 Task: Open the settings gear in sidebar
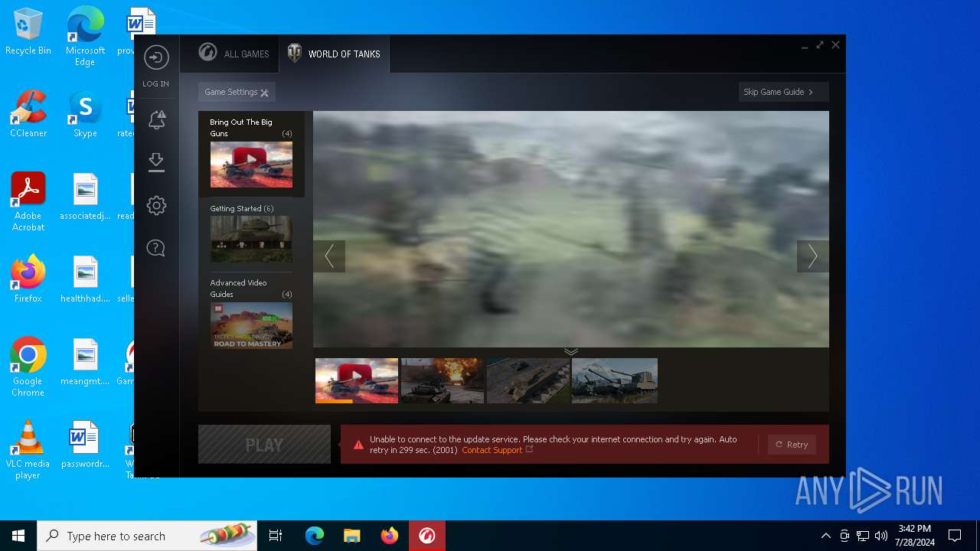(x=156, y=205)
